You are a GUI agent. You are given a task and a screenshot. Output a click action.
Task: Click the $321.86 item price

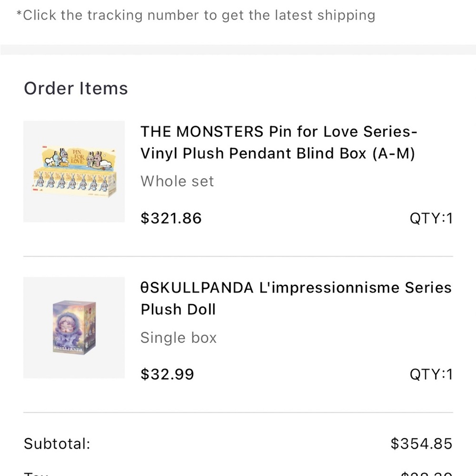[x=171, y=218]
